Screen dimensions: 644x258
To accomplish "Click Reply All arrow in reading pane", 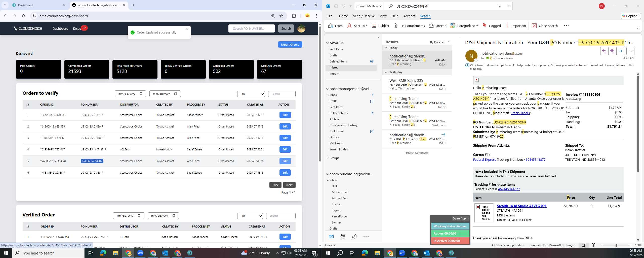I will click(x=612, y=51).
